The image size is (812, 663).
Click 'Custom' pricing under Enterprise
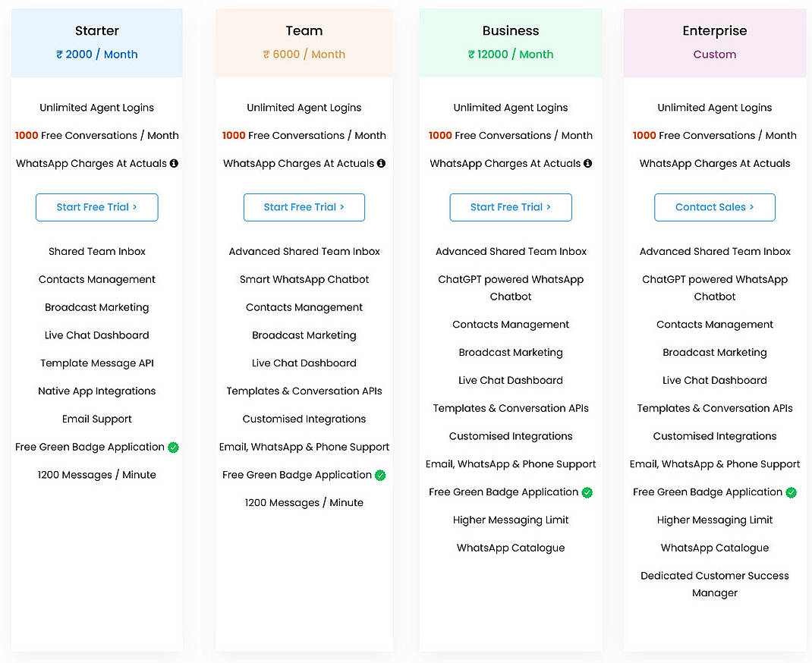(x=714, y=55)
